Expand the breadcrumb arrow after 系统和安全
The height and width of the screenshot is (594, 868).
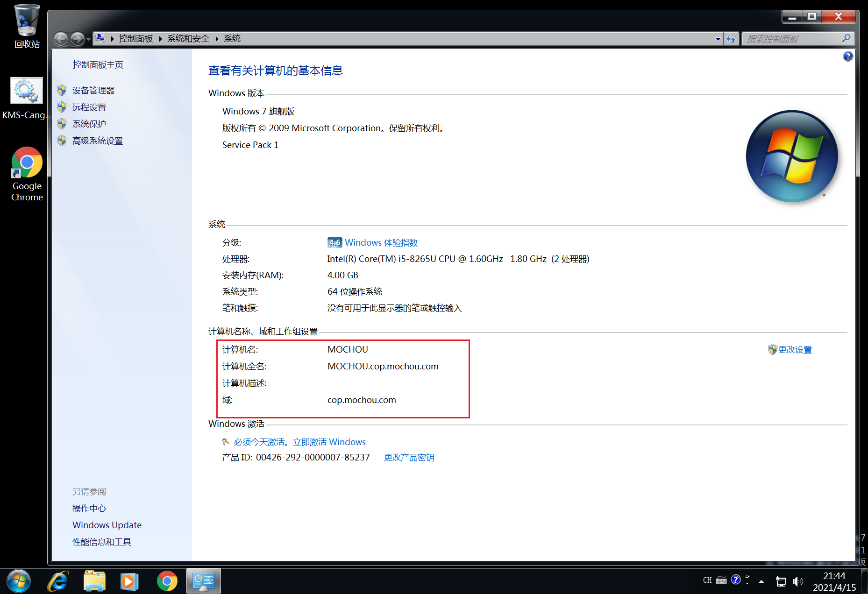tap(217, 39)
